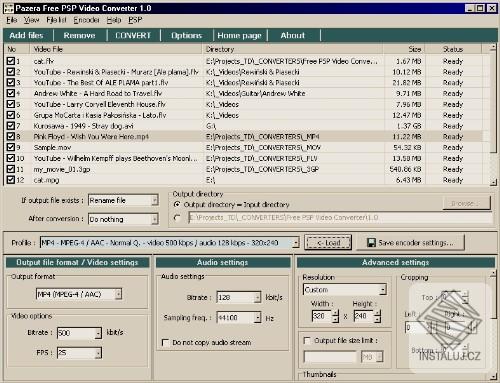Adjust the Width spinner arrows
Screen dimensions: 500x383
[x=336, y=316]
